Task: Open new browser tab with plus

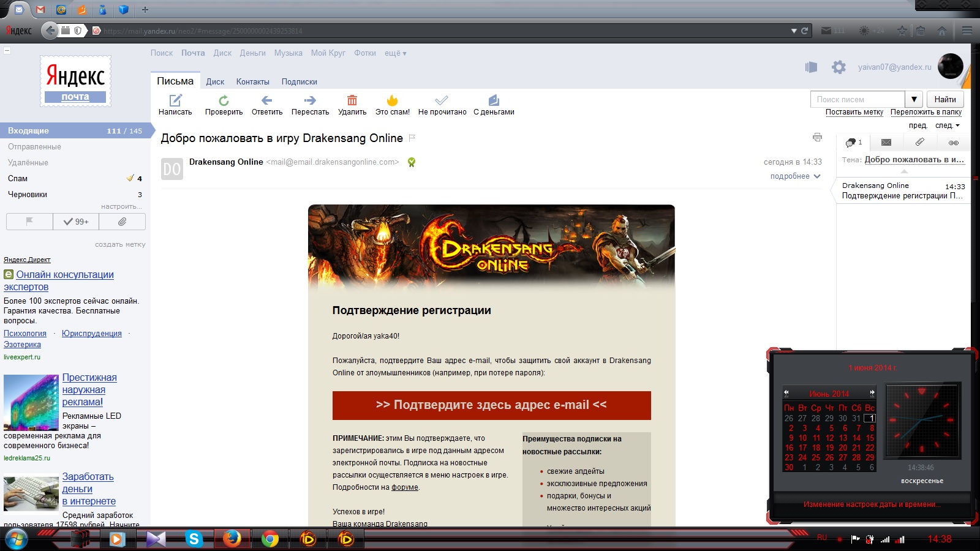Action: (145, 9)
